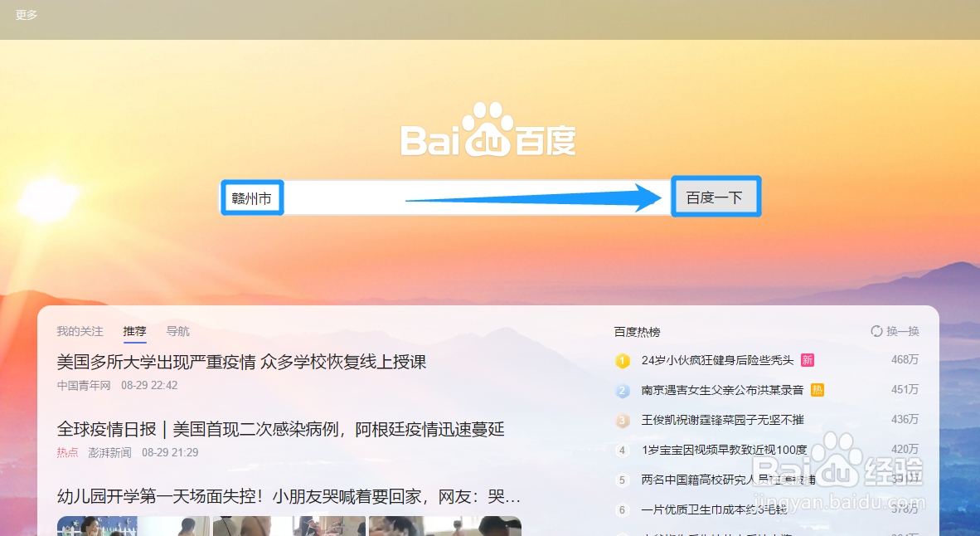980x536 pixels.
Task: Click the 百度一下 search button
Action: tap(716, 197)
